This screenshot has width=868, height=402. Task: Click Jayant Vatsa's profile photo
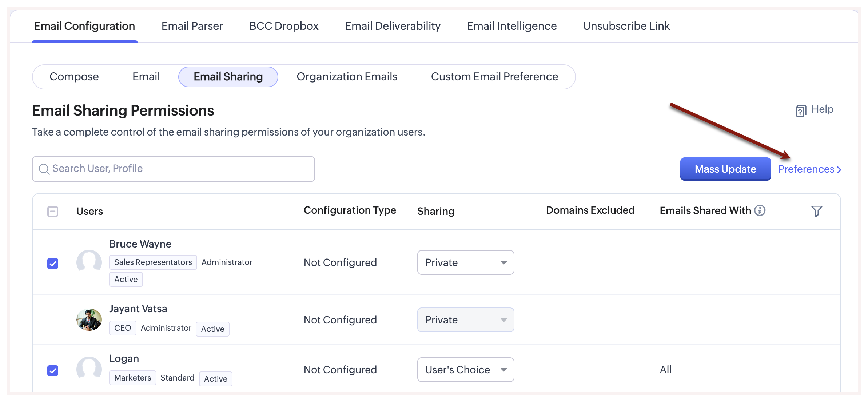89,320
